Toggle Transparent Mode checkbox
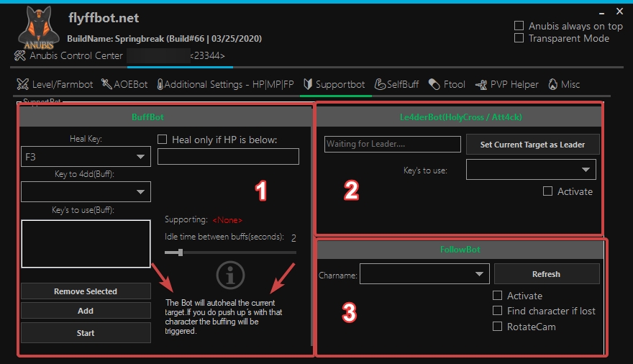Image resolution: width=633 pixels, height=364 pixels. (519, 38)
